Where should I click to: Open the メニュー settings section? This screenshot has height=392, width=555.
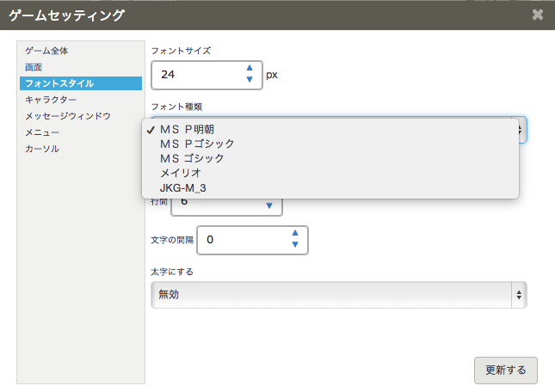point(42,132)
